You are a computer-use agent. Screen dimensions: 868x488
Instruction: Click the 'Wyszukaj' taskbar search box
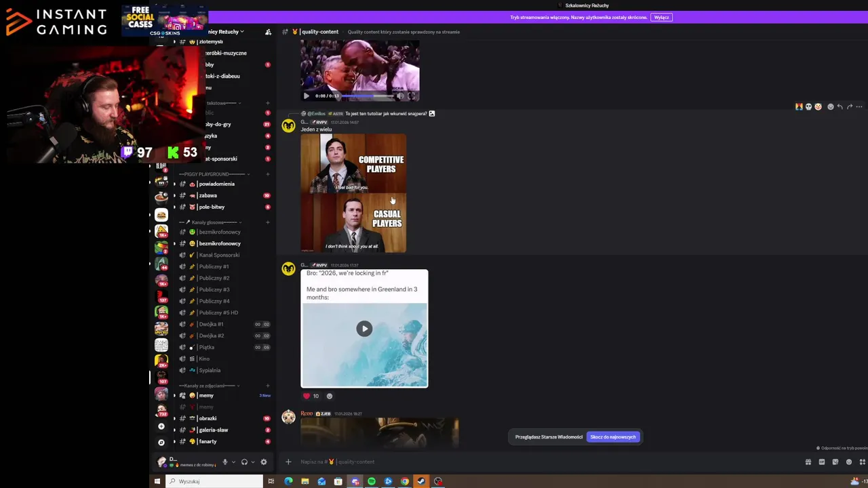tap(214, 481)
